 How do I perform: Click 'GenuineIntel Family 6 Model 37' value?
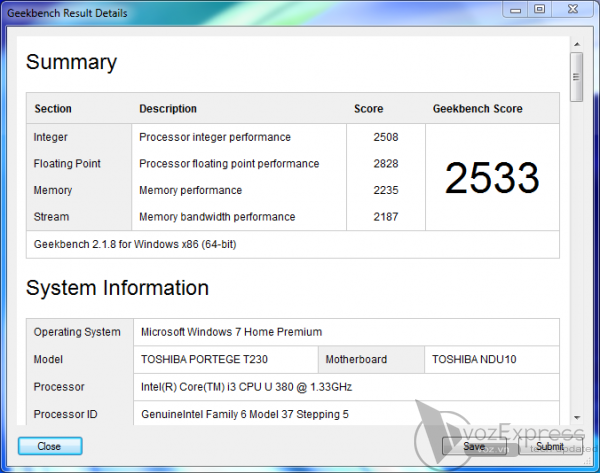(245, 414)
